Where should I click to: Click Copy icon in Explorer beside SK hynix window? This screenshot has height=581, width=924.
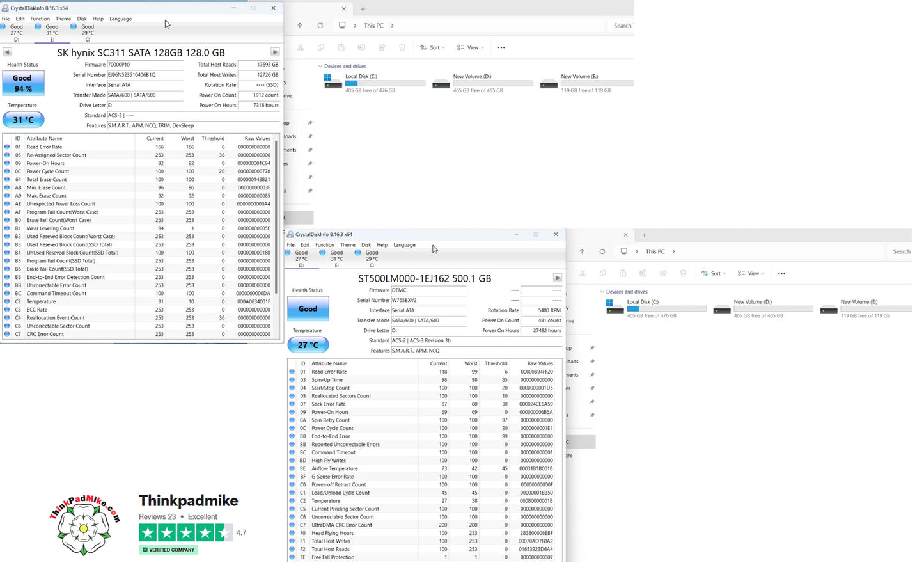pos(320,47)
